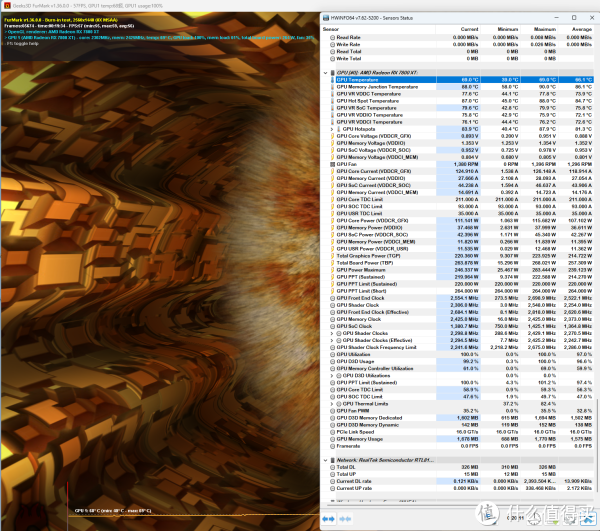Click the shrink-layout inward arrows icon in HWiNFO
Viewport: 600px width, 531px height.
(345, 519)
